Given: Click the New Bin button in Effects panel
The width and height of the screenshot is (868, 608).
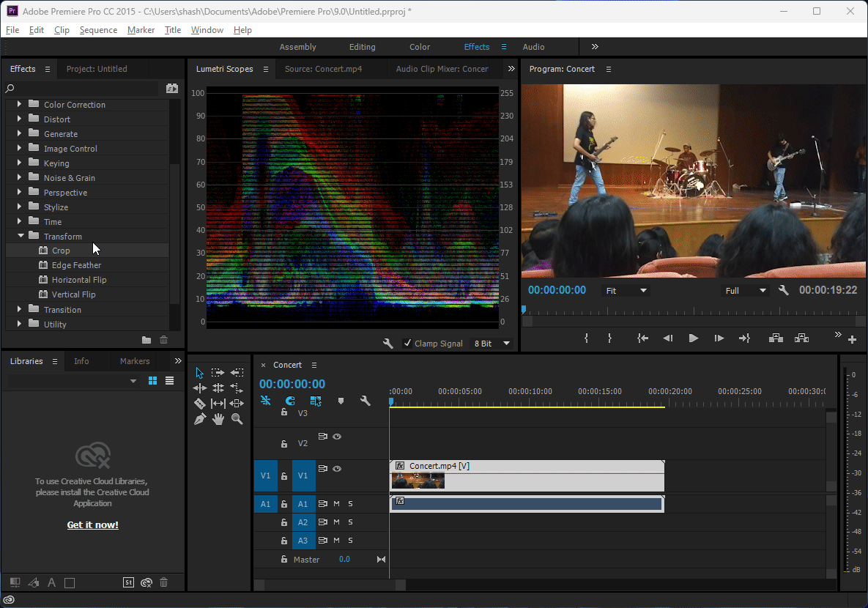Looking at the screenshot, I should click(146, 339).
